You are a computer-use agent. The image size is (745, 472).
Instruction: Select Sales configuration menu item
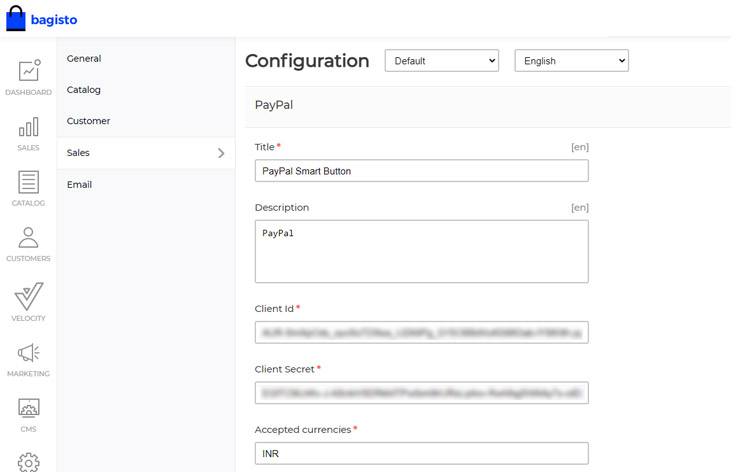click(x=146, y=153)
